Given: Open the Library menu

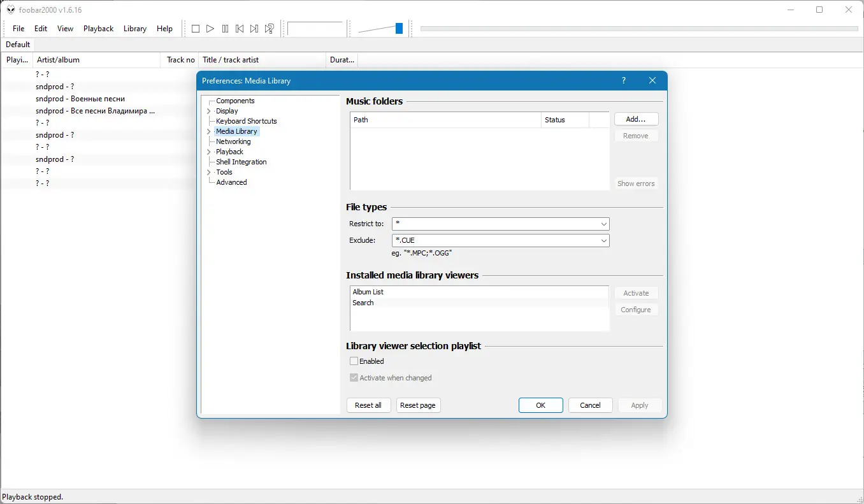Looking at the screenshot, I should 135,29.
